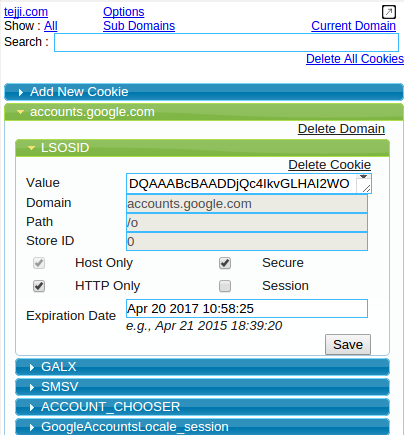
Task: Toggle the Secure checkbox
Action: (x=225, y=263)
